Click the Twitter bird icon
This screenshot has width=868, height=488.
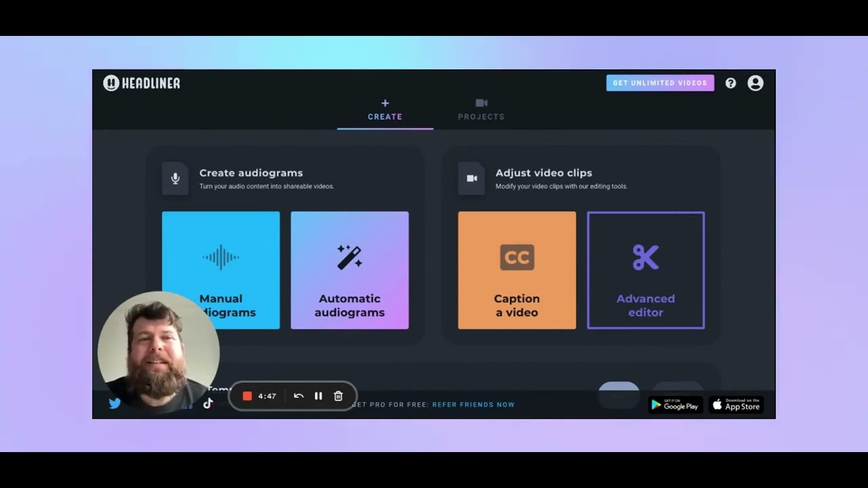(115, 403)
